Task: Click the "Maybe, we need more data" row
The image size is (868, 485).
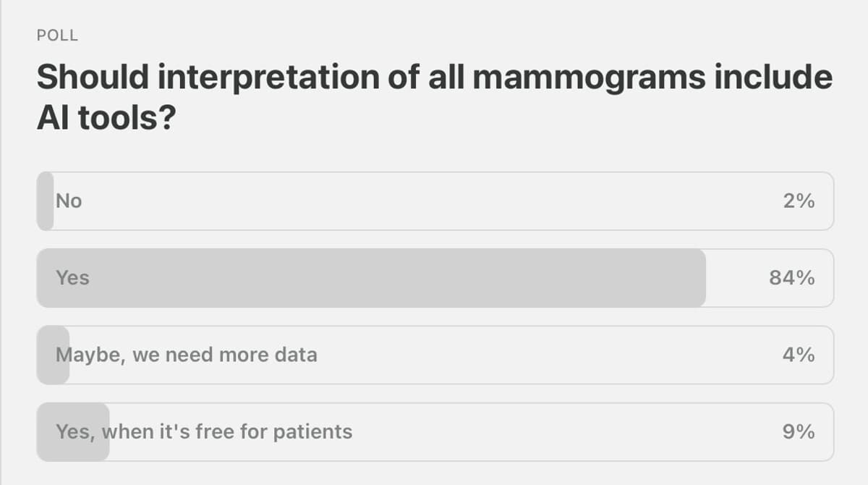Action: (434, 354)
